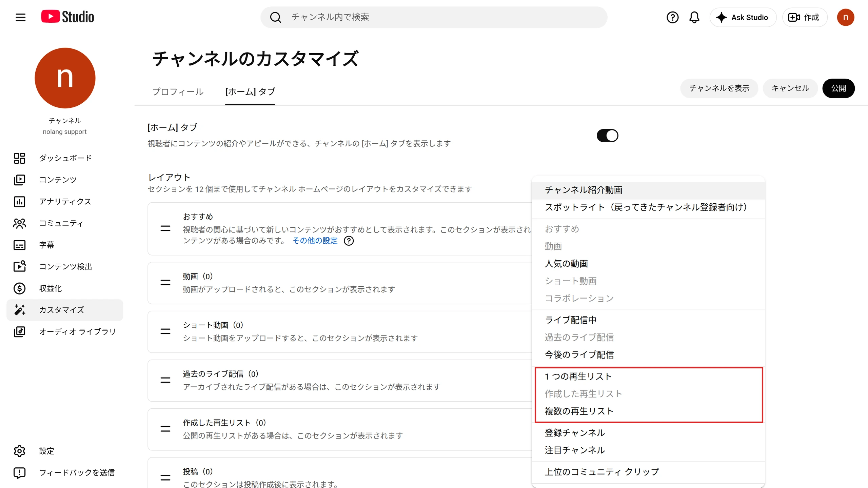Choose 人気の動画 from the menu
Viewport: 868px width, 488px height.
tap(648, 264)
